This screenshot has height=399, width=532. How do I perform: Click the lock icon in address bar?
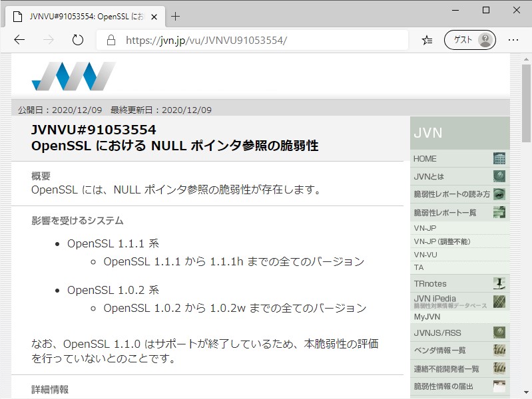click(111, 41)
